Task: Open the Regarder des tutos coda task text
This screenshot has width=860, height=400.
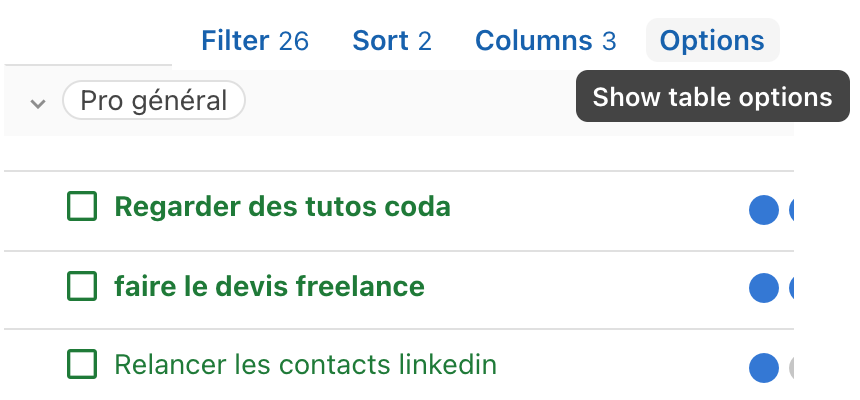Action: (x=282, y=207)
